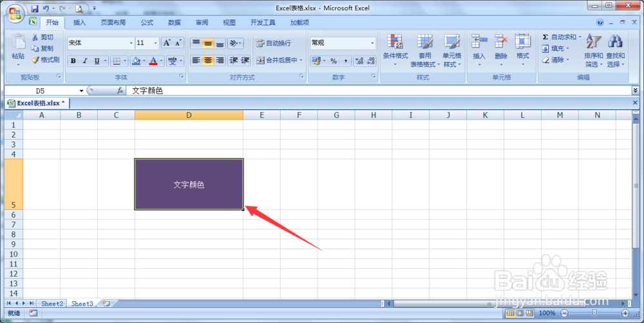Screen dimensions: 644x323
Task: Toggle Bold formatting
Action: coord(73,60)
